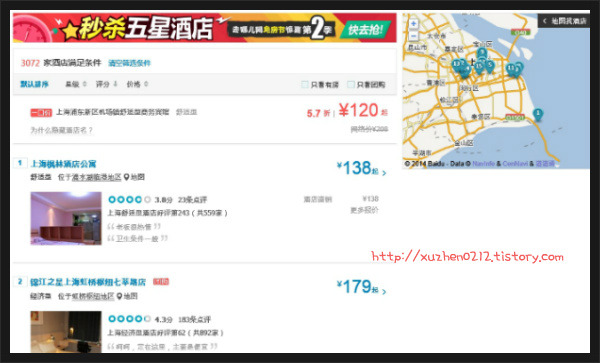600x363 pixels.
Task: Open the 秒杀五星酒店 banner ad
Action: [205, 28]
